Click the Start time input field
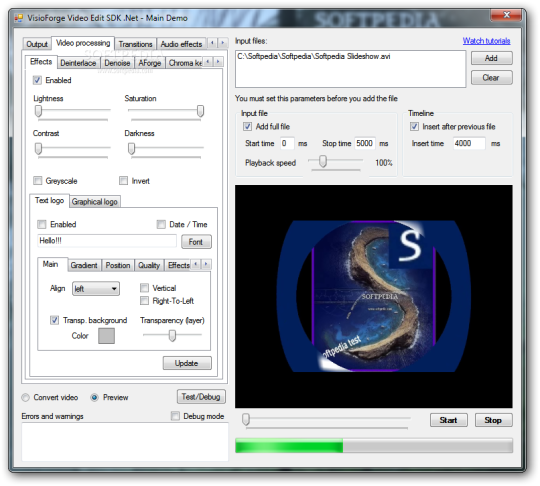The height and width of the screenshot is (486, 540). click(287, 143)
